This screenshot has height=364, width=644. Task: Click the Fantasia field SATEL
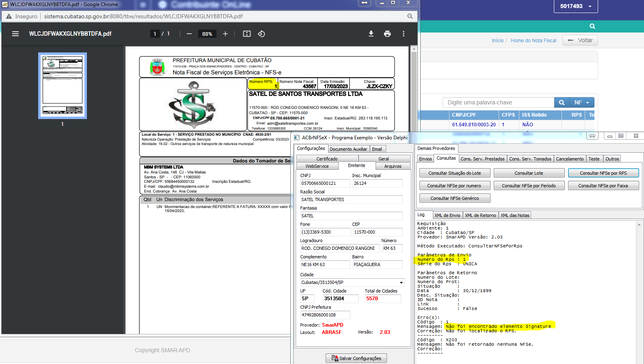(352, 216)
